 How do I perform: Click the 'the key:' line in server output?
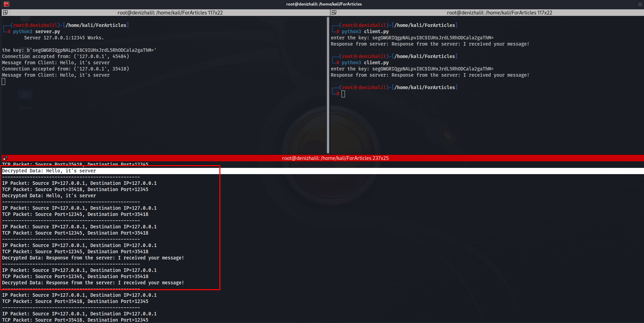pyautogui.click(x=79, y=50)
